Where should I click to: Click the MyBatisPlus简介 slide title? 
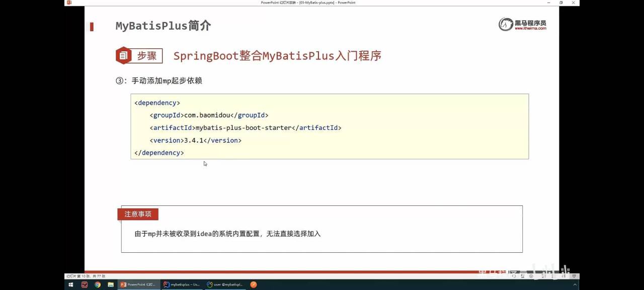163,26
